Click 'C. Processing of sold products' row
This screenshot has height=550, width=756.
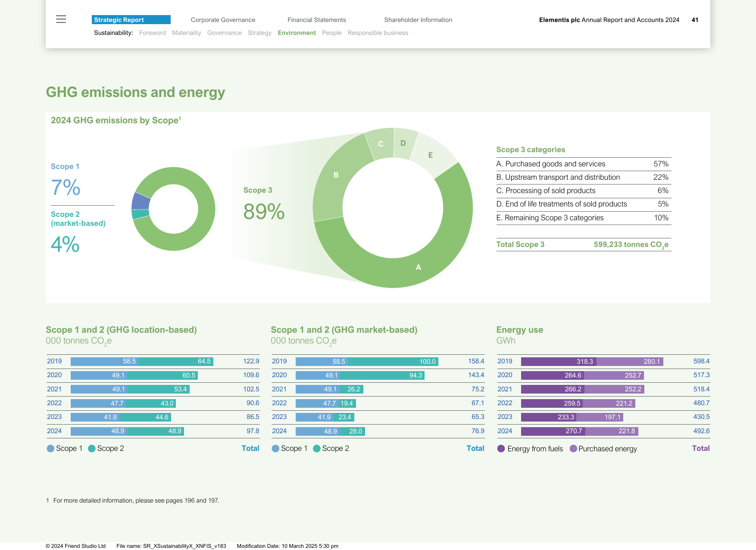[584, 191]
